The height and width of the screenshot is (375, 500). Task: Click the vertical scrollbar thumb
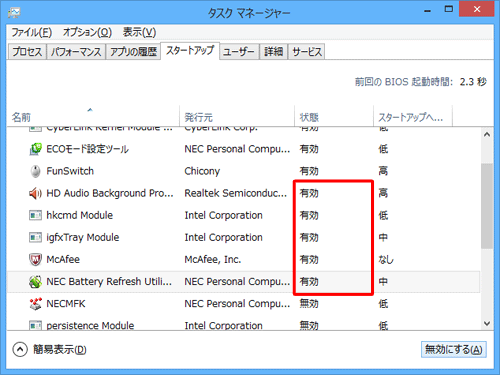pyautogui.click(x=487, y=206)
